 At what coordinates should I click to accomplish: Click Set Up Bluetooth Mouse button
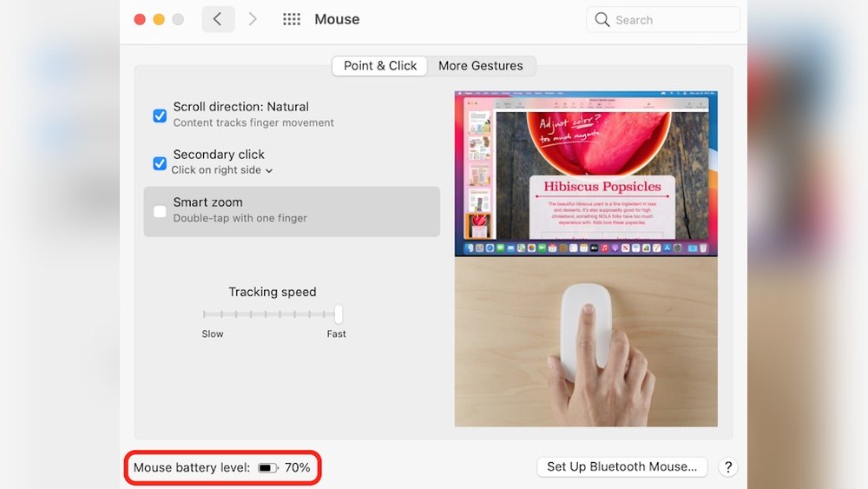click(621, 467)
